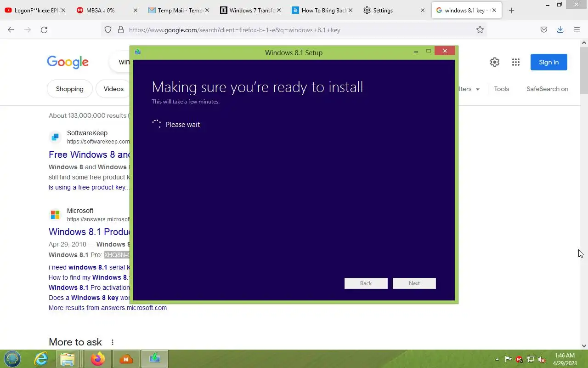
Task: Open MEGA app in taskbar
Action: pos(126,359)
